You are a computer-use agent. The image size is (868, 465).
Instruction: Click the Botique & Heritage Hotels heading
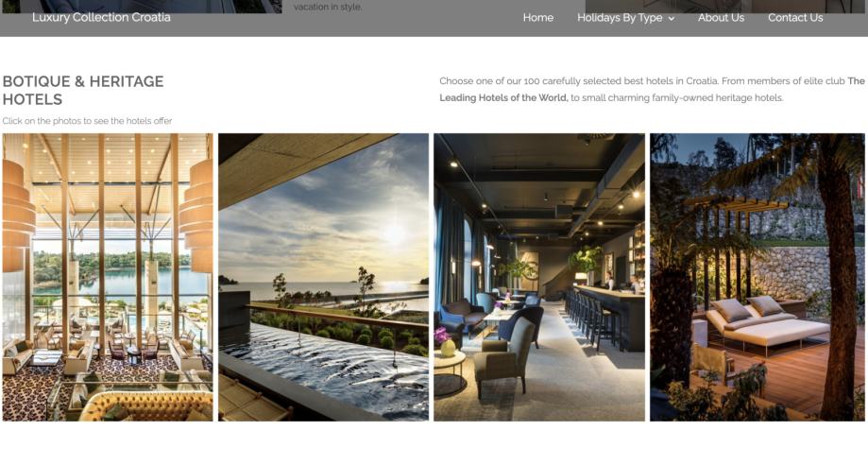click(83, 91)
